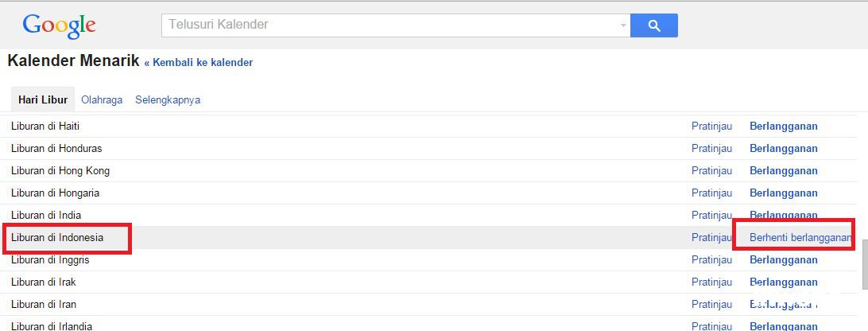Subscribe to Liburan di Honduras
Viewport: 868px width, 331px height.
click(783, 148)
